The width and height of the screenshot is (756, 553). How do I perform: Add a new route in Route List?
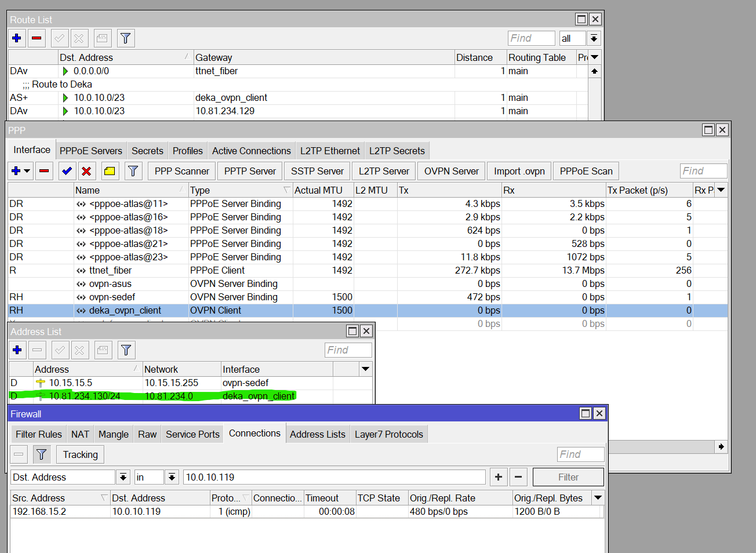17,38
